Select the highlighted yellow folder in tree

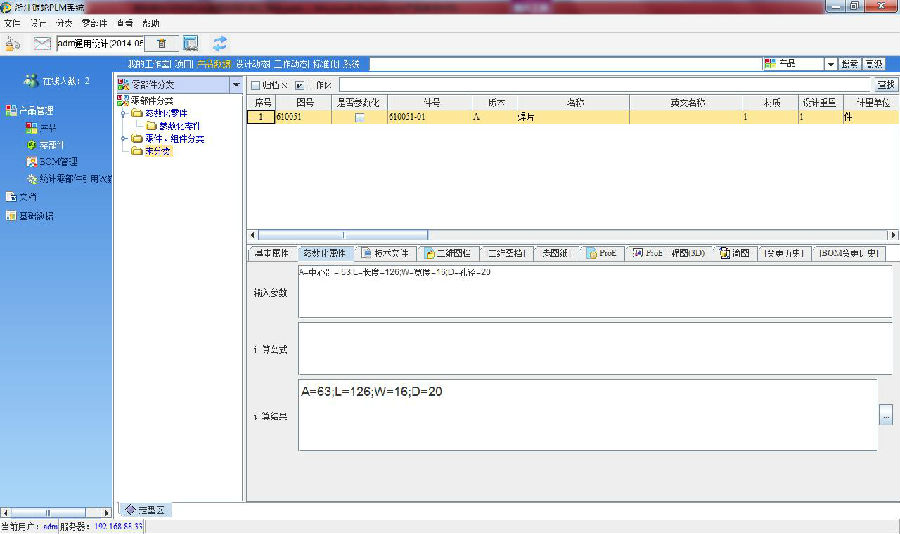pyautogui.click(x=157, y=152)
